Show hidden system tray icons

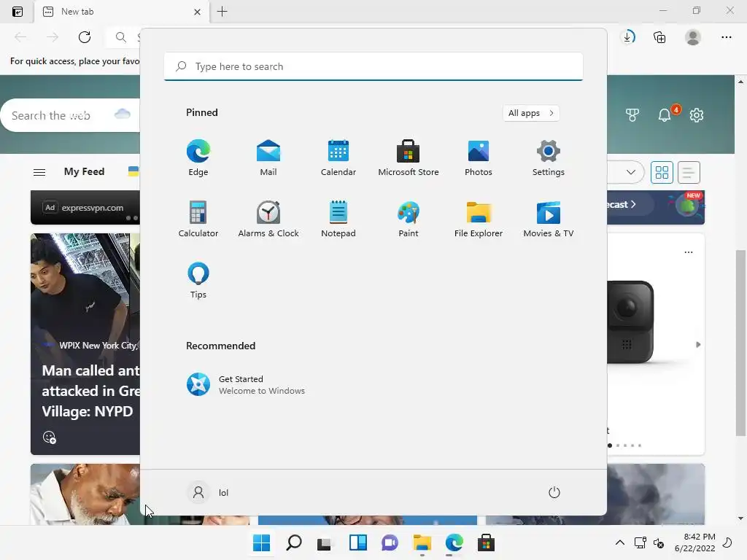tap(620, 542)
